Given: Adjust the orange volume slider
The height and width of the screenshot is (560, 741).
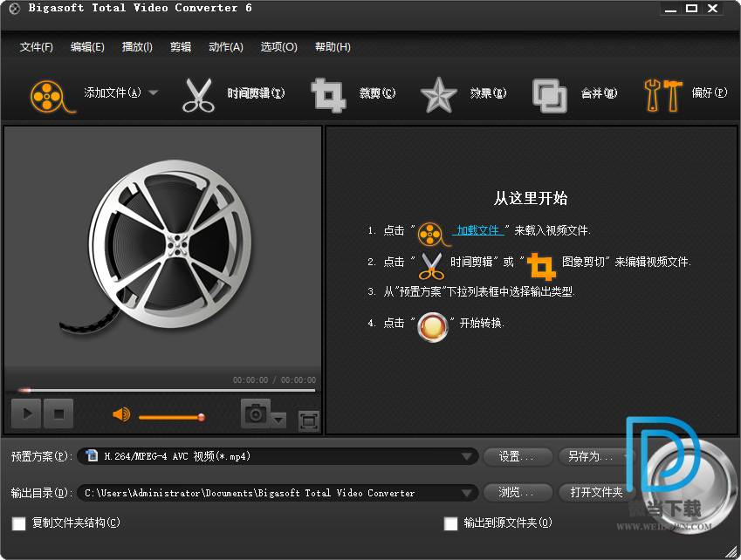Looking at the screenshot, I should coord(172,418).
